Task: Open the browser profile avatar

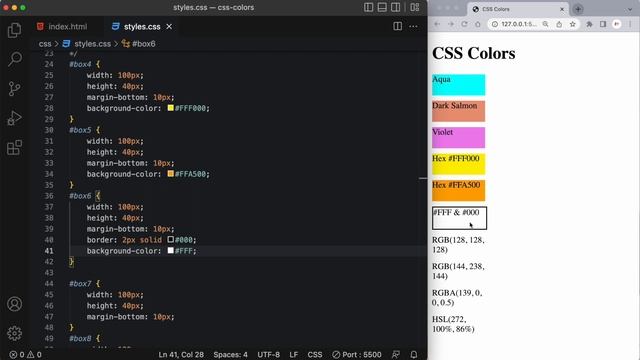Action: 617,24
